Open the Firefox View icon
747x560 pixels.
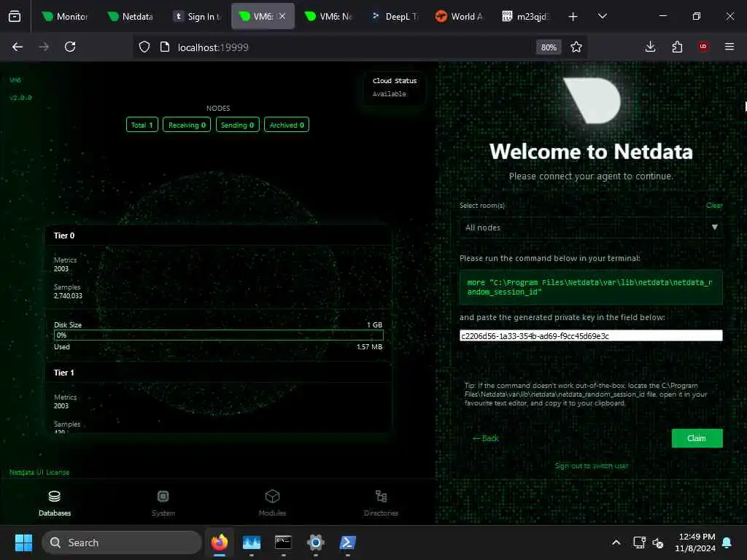pos(15,17)
